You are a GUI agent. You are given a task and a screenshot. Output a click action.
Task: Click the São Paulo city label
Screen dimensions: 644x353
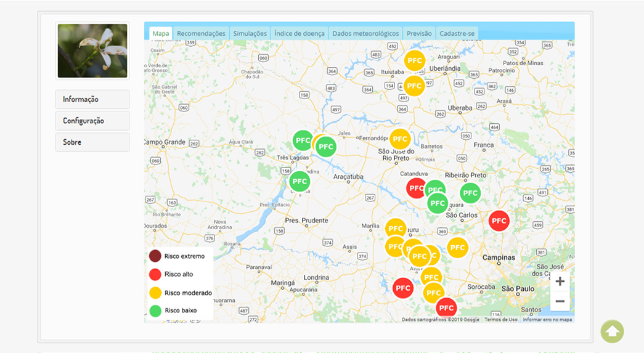[x=518, y=288]
